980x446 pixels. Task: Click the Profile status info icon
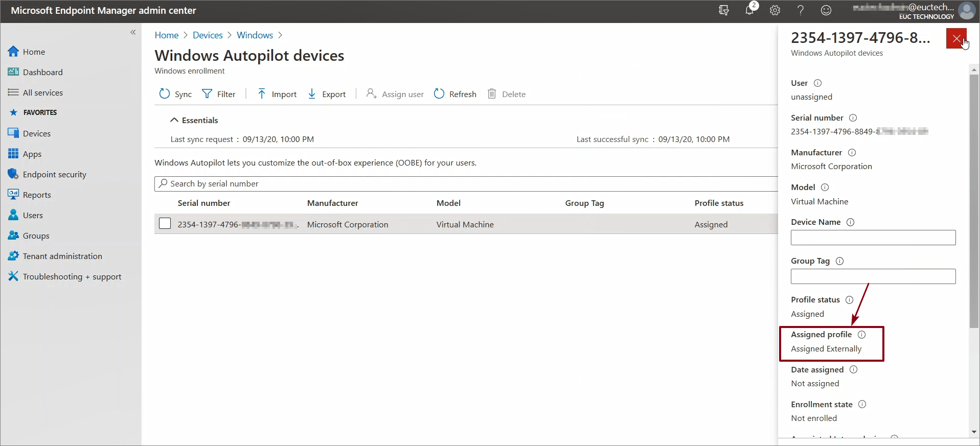pos(849,299)
